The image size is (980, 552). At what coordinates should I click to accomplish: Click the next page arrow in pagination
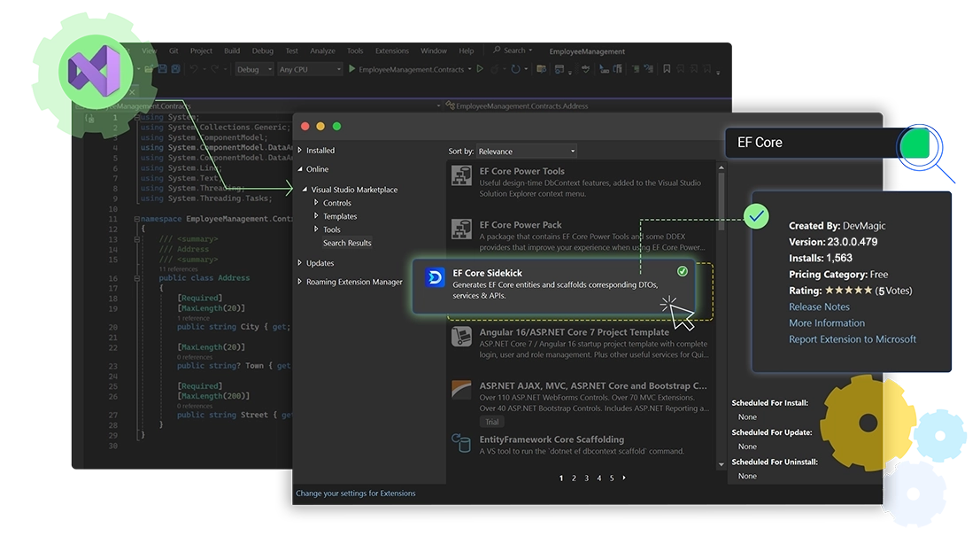624,478
